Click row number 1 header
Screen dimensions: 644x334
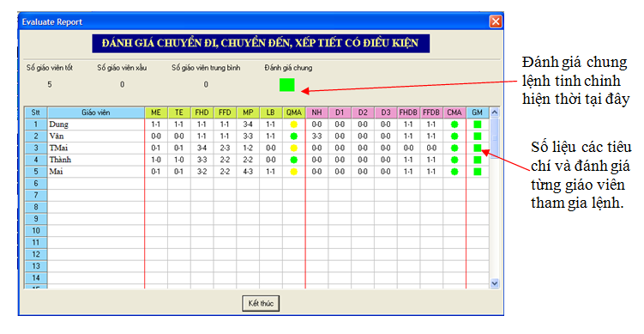tap(36, 124)
